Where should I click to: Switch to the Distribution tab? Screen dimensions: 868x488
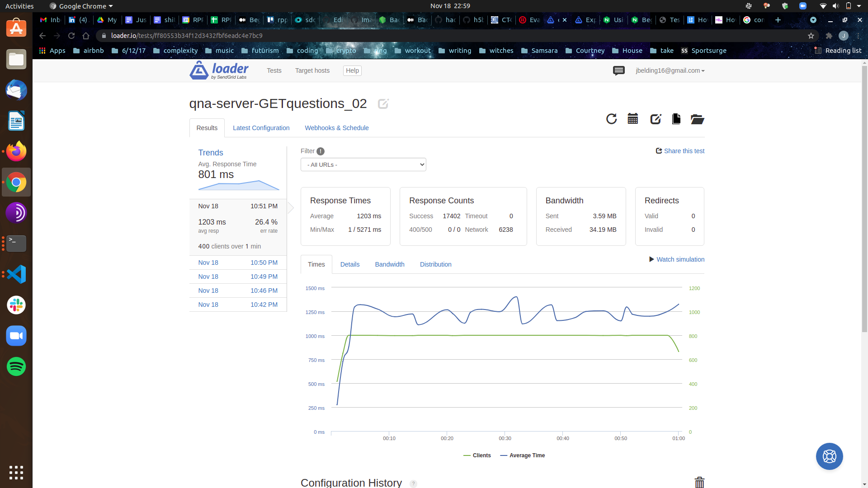coord(435,264)
